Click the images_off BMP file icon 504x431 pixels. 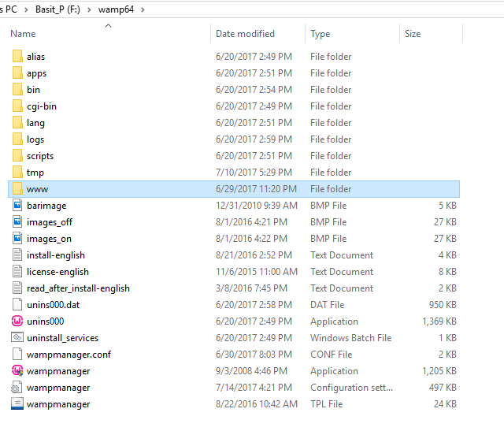[17, 222]
